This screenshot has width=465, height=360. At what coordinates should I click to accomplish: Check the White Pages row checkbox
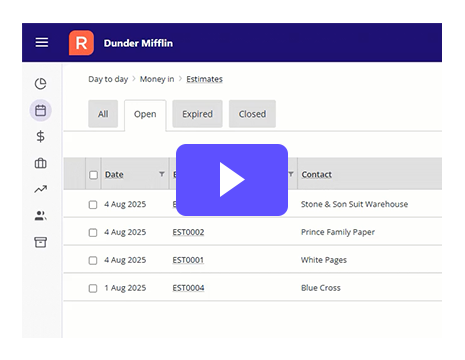[x=93, y=260]
